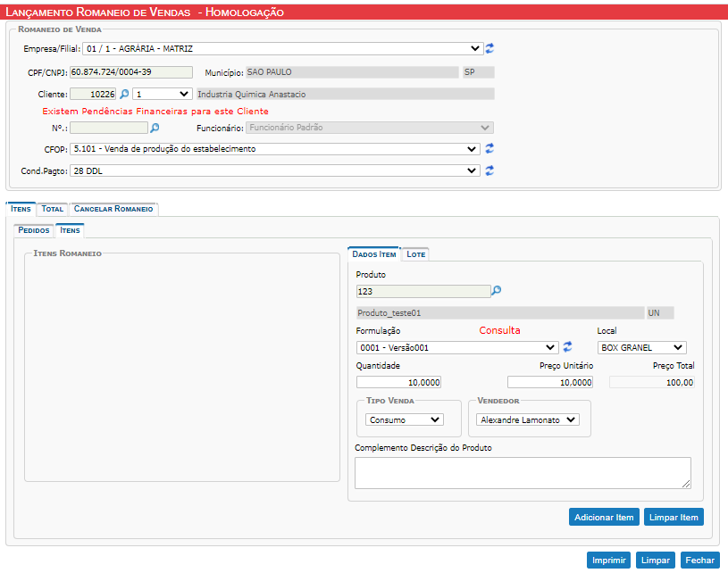
Task: Click the UN unit field
Action: coord(660,312)
